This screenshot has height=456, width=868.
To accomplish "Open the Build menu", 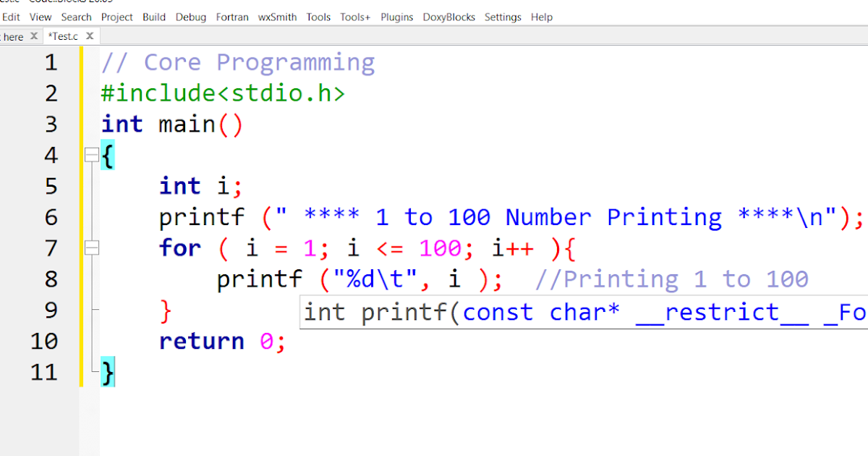I will click(x=154, y=17).
